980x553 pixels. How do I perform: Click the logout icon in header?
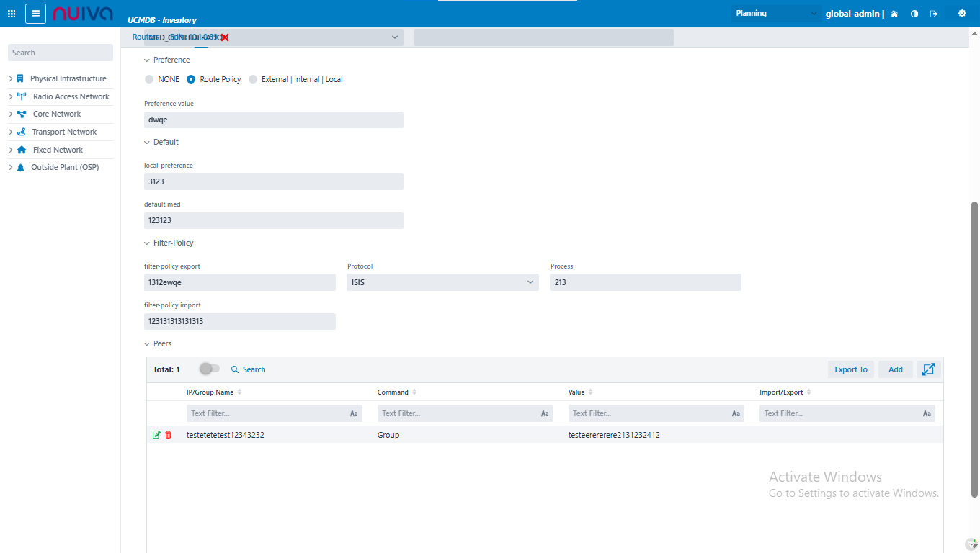934,14
